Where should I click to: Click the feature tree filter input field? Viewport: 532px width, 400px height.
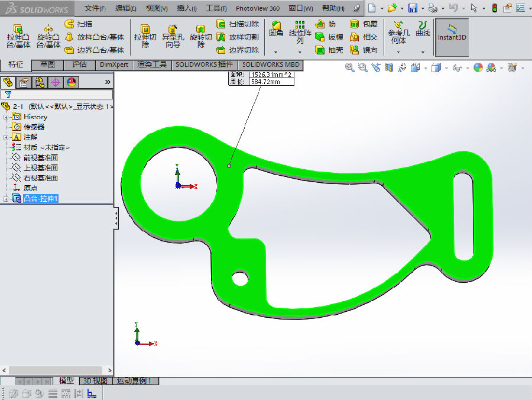click(x=59, y=94)
